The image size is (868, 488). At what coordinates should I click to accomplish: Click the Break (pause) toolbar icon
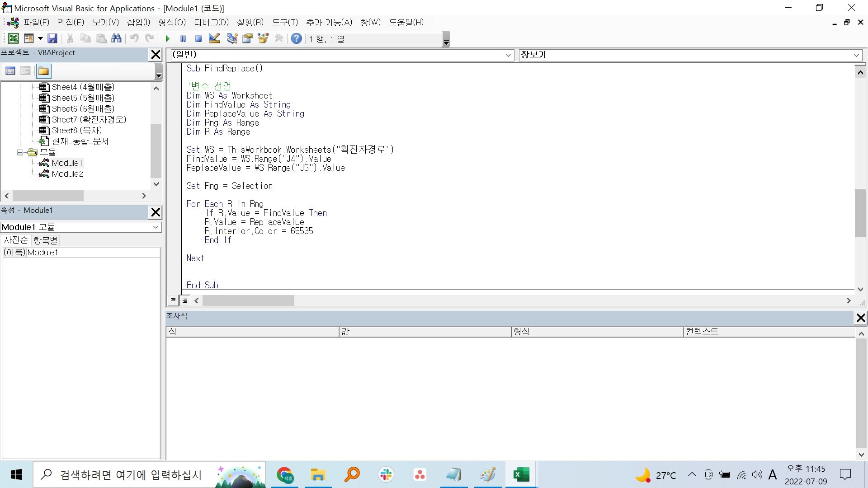pyautogui.click(x=183, y=39)
